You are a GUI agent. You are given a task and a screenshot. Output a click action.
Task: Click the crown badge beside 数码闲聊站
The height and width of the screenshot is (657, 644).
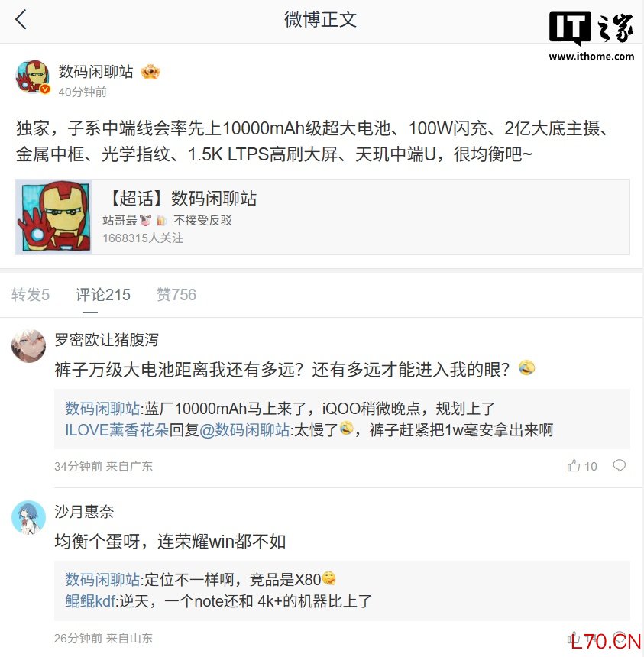pyautogui.click(x=150, y=72)
